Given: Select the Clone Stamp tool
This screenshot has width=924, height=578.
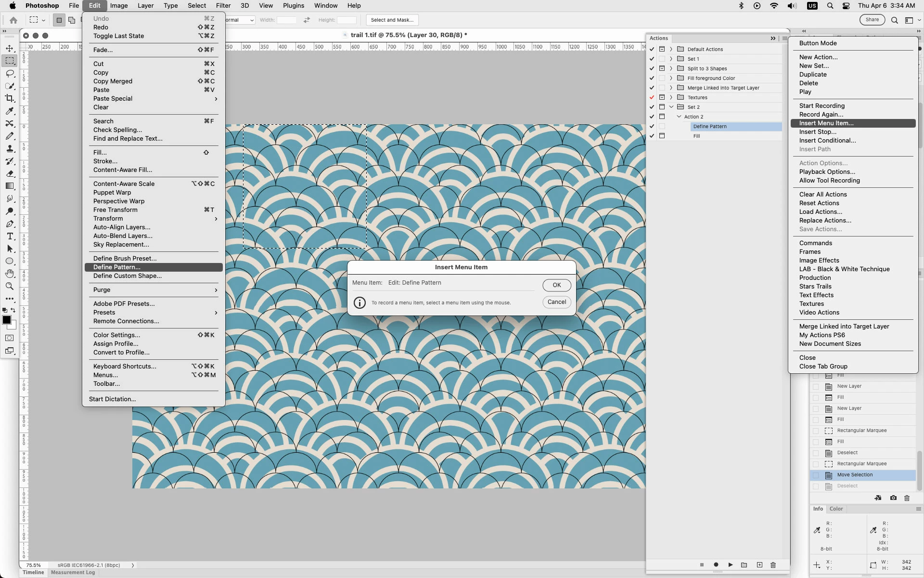Looking at the screenshot, I should [x=10, y=149].
